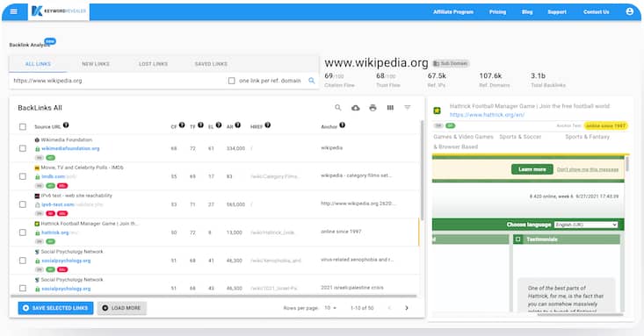Open the Rows per page dropdown

pos(330,308)
